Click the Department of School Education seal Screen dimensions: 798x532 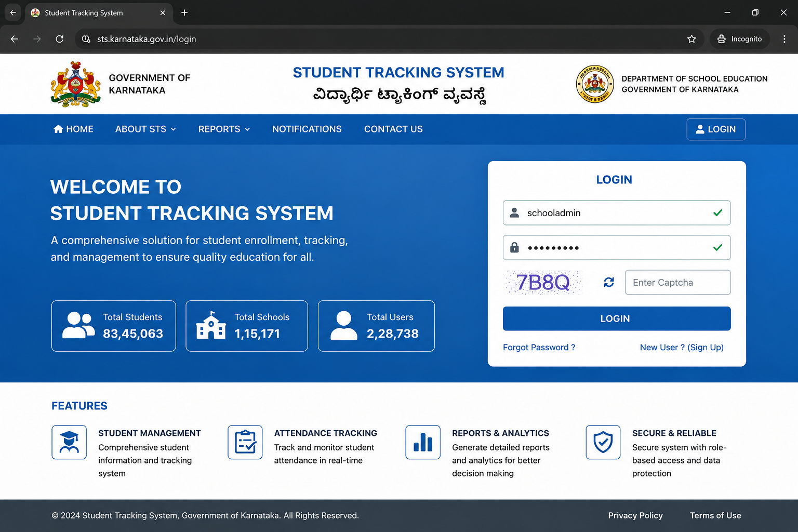click(595, 84)
